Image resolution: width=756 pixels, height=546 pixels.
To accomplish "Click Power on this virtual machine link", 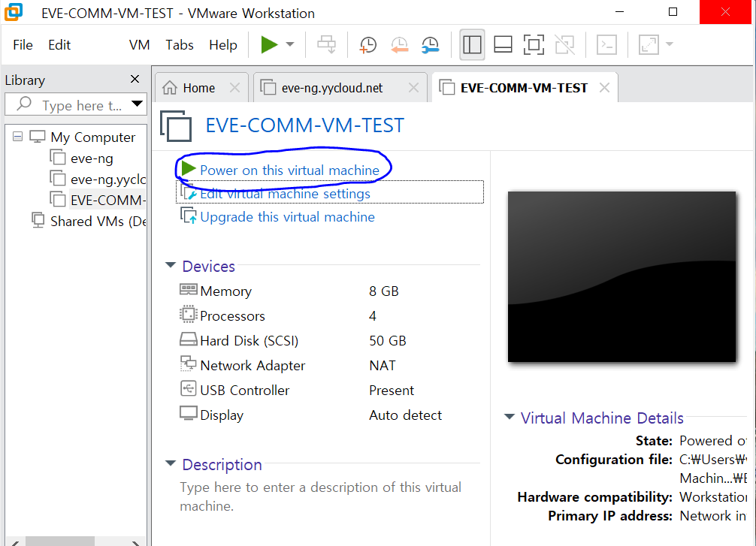I will pos(289,170).
